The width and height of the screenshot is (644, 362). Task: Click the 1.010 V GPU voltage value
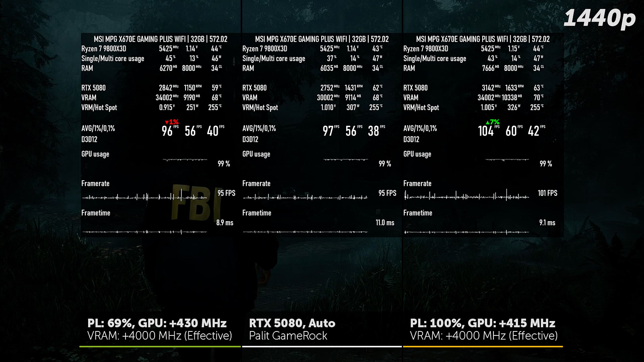[x=328, y=107]
